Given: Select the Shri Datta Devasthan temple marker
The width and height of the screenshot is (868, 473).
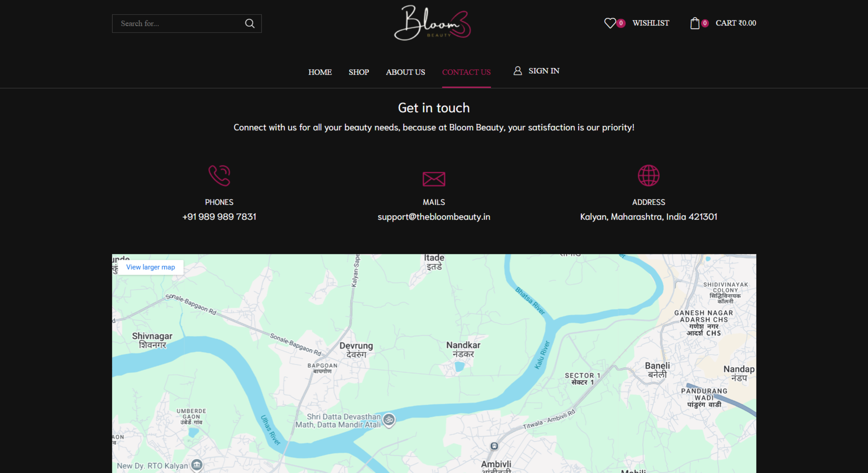Looking at the screenshot, I should pyautogui.click(x=389, y=420).
